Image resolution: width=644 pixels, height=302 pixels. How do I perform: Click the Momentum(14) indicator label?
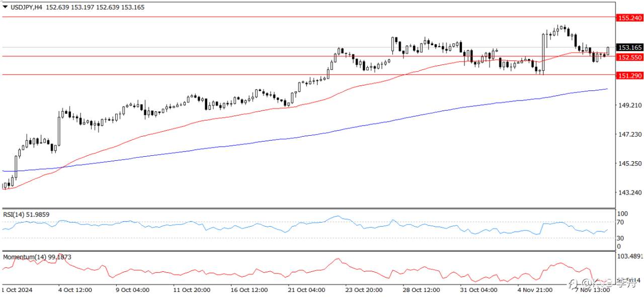coord(37,257)
